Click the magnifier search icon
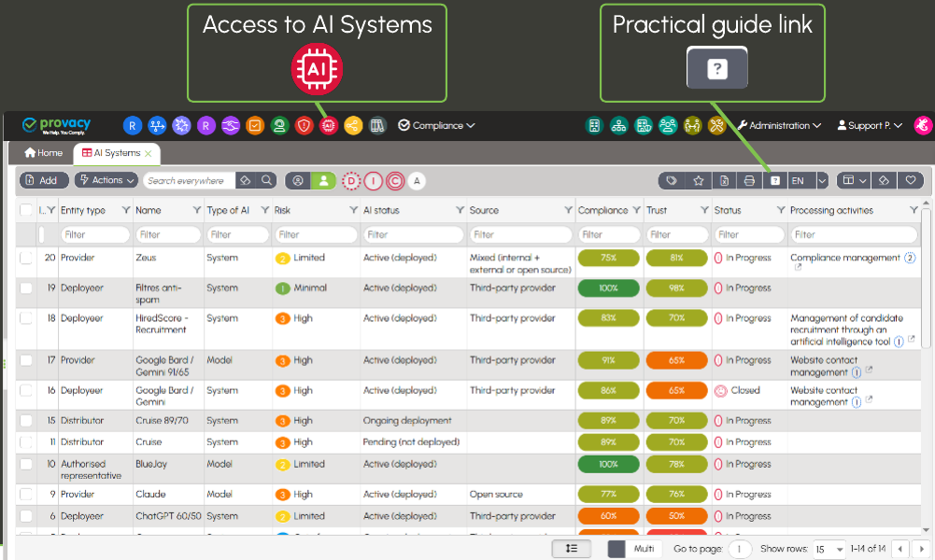Image resolution: width=935 pixels, height=560 pixels. tap(266, 180)
